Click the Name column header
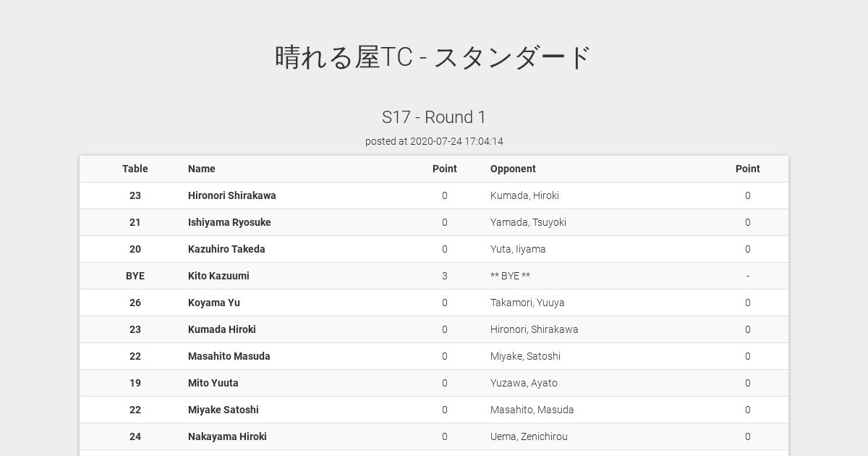This screenshot has width=868, height=456. click(202, 169)
